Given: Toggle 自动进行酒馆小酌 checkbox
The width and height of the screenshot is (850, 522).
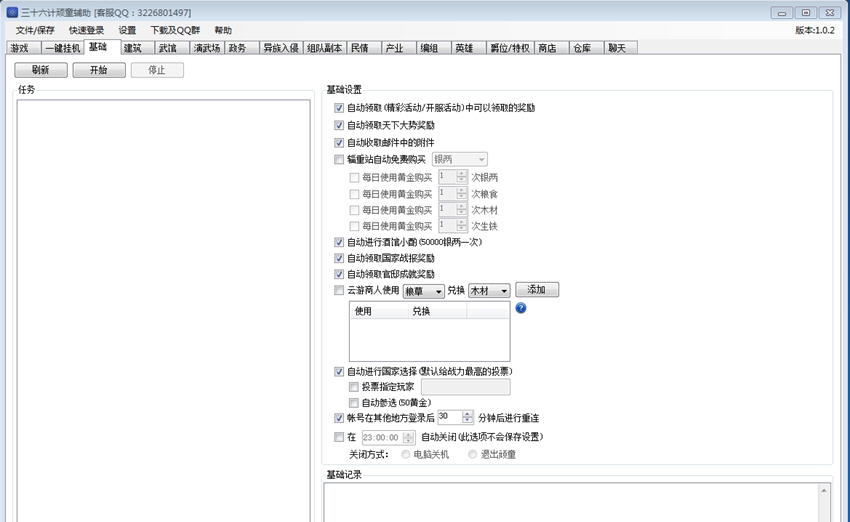Looking at the screenshot, I should 339,242.
